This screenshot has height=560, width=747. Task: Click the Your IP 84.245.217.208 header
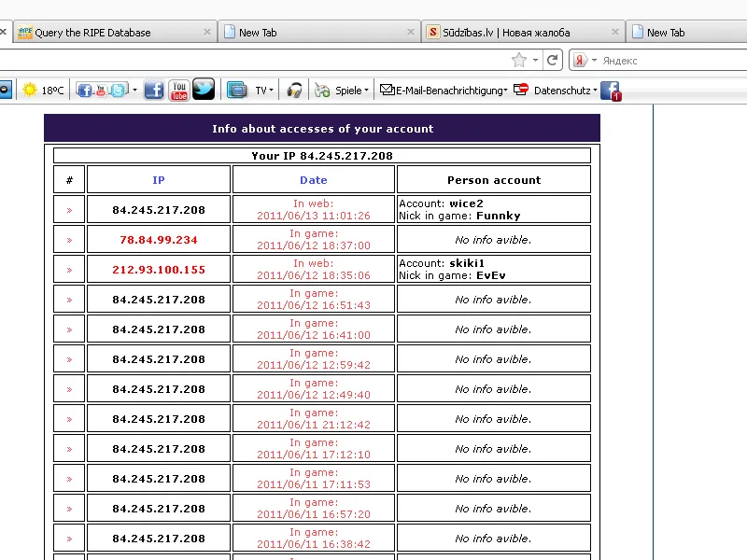pyautogui.click(x=322, y=156)
